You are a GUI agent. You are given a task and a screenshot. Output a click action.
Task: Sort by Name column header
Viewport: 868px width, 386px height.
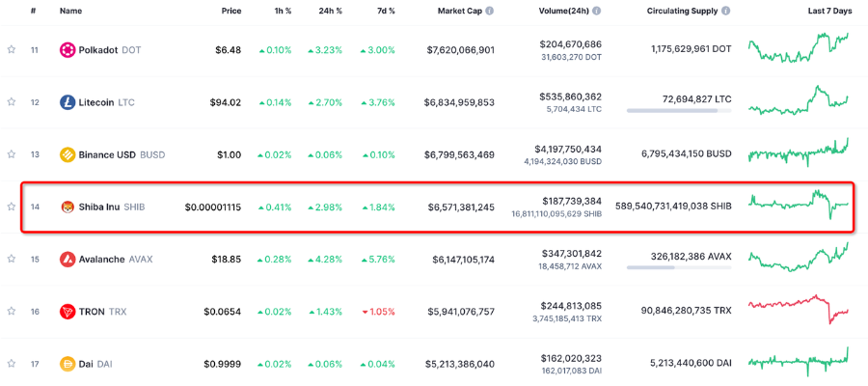[71, 11]
